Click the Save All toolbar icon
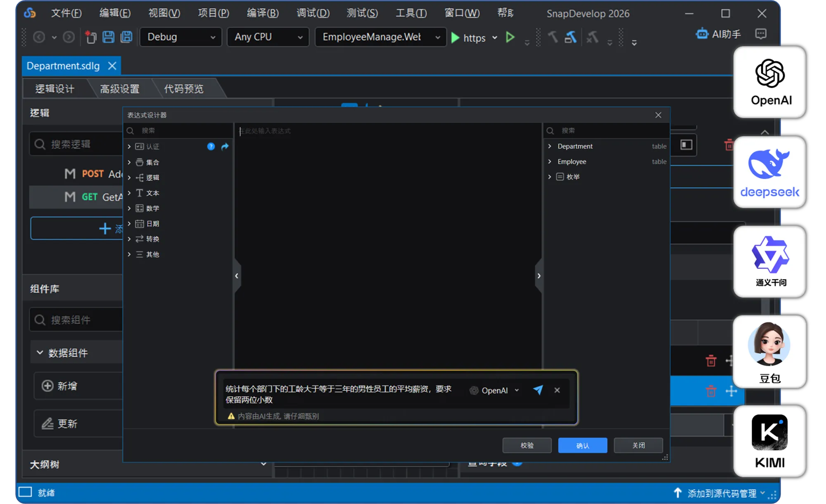 pyautogui.click(x=126, y=37)
